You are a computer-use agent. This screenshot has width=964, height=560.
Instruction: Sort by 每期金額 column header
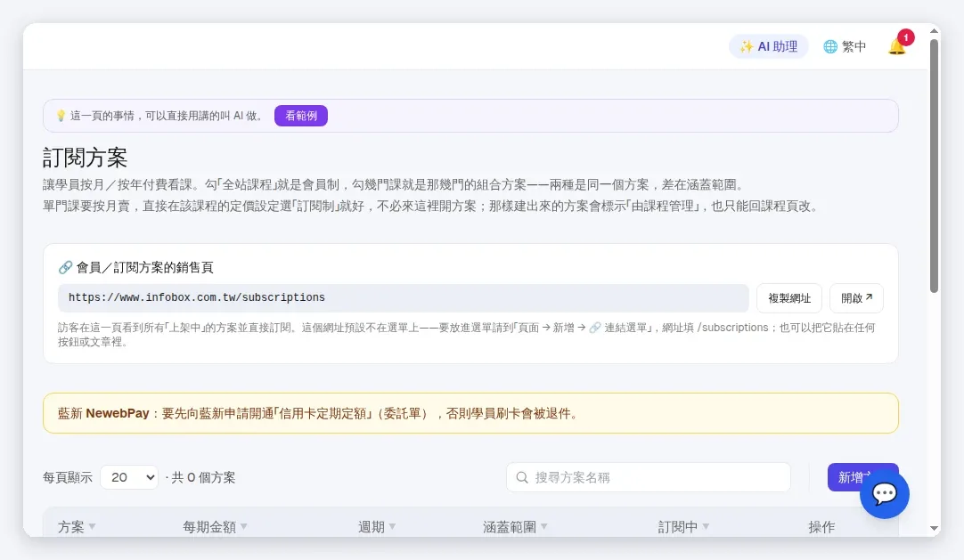(216, 527)
